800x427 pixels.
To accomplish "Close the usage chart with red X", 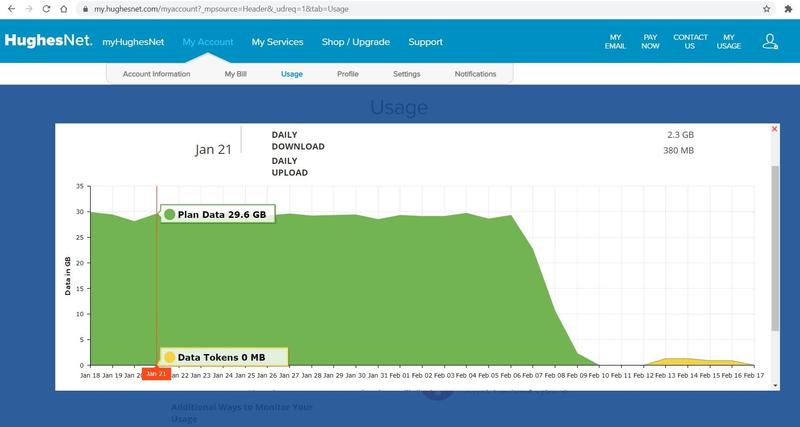I will click(774, 129).
